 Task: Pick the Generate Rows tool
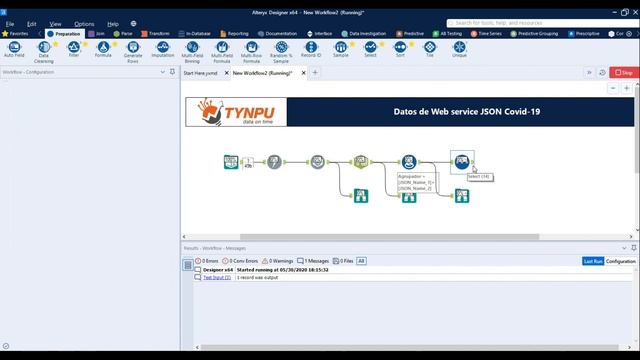click(133, 52)
